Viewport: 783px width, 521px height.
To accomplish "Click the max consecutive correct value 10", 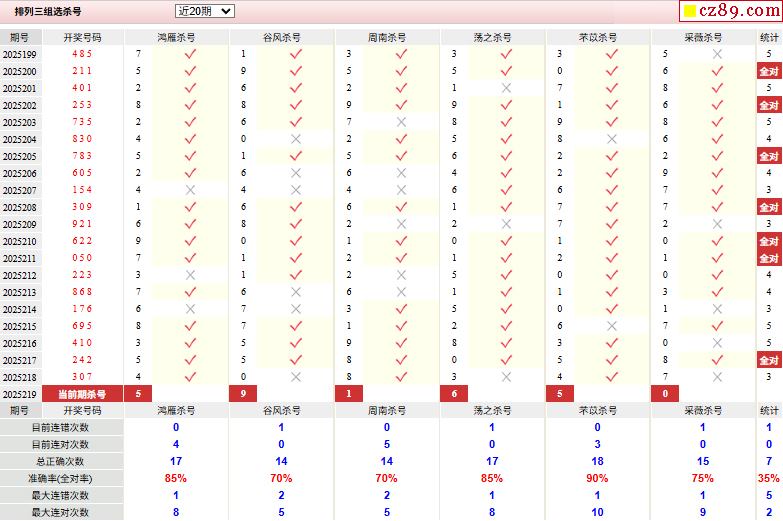I will tap(597, 512).
